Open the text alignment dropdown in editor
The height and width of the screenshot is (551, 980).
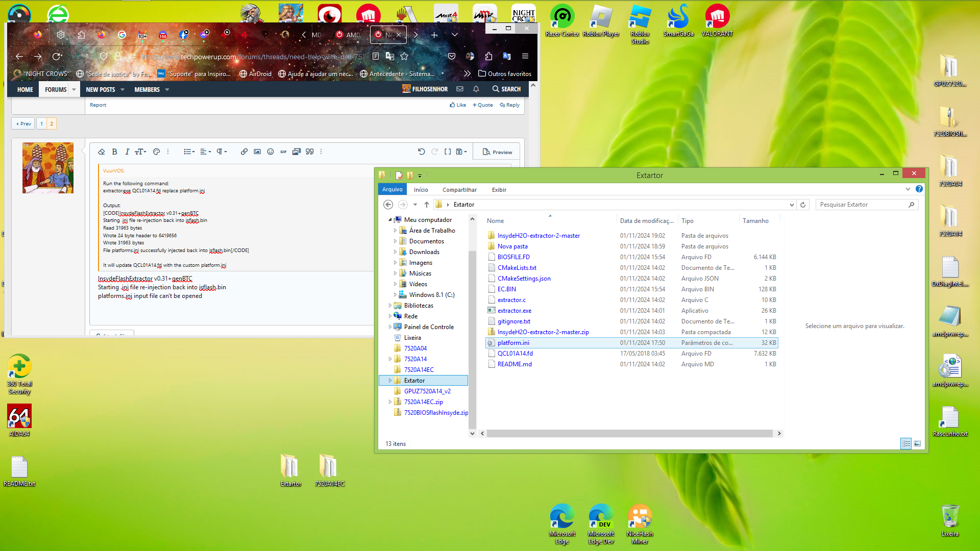pyautogui.click(x=205, y=152)
